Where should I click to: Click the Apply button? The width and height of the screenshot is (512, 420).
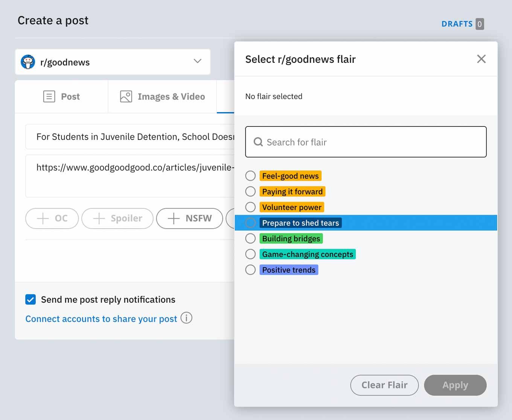(x=455, y=385)
